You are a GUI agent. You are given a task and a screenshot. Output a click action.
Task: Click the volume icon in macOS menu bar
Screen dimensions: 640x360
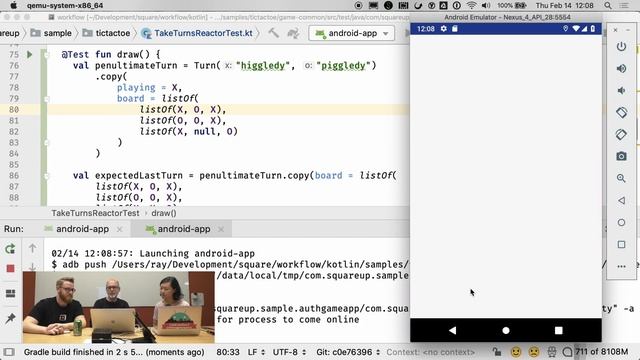(486, 5)
